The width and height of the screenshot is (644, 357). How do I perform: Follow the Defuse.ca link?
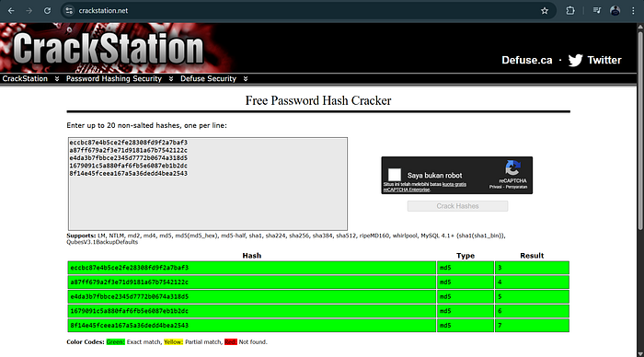tap(526, 61)
